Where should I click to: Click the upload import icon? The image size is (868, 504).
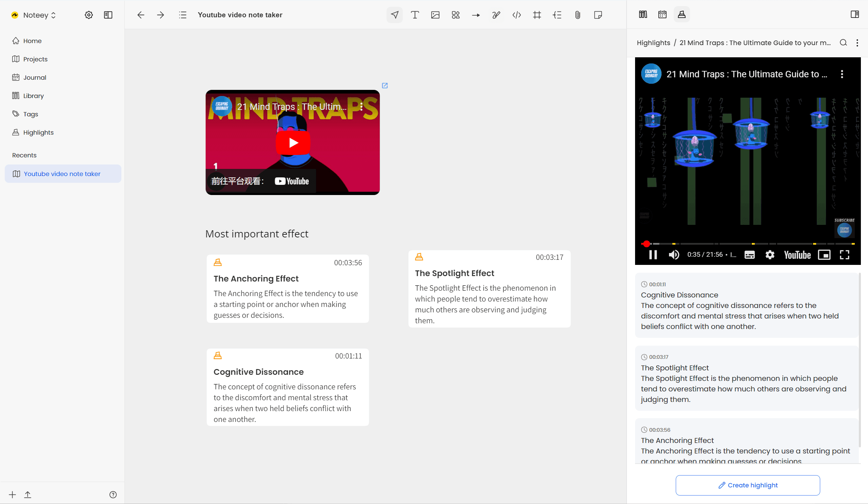pyautogui.click(x=27, y=495)
